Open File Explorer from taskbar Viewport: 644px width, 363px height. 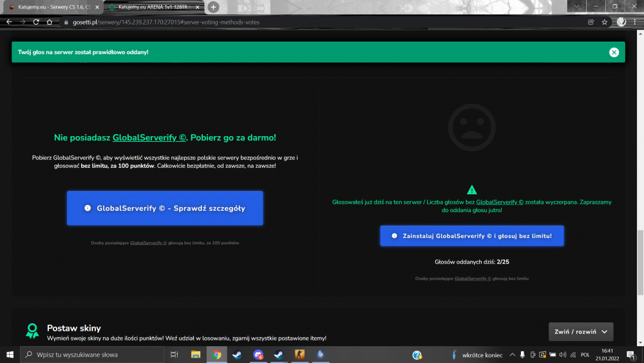pos(196,355)
